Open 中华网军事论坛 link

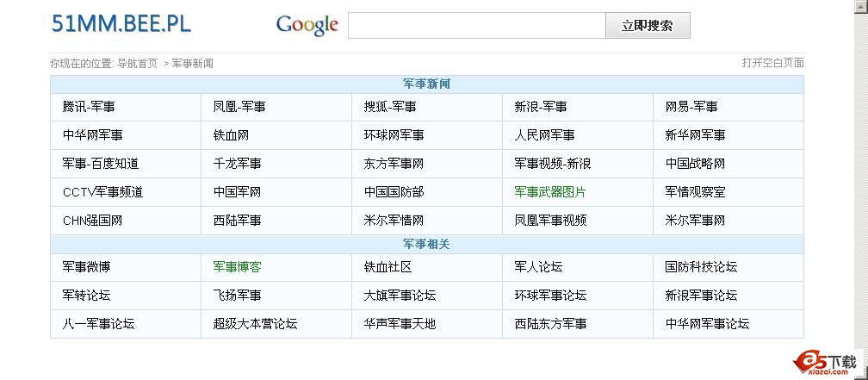point(707,323)
